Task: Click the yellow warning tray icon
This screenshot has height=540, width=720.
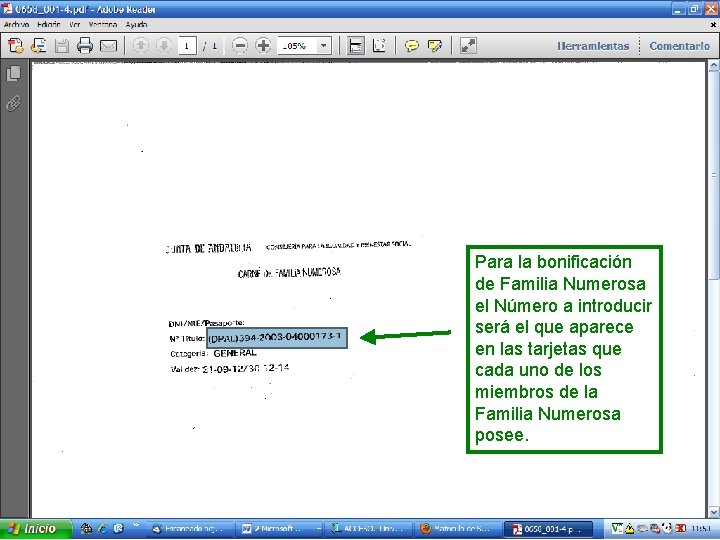Action: (630, 529)
